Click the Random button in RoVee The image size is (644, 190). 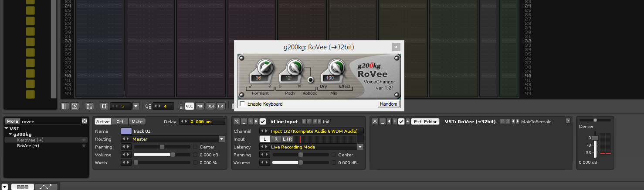pyautogui.click(x=388, y=104)
